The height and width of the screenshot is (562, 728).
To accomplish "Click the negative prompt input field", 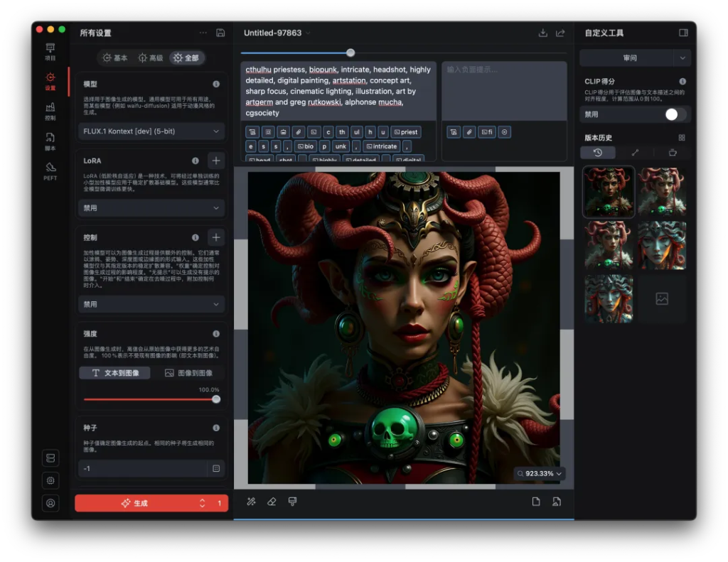I will (x=504, y=91).
